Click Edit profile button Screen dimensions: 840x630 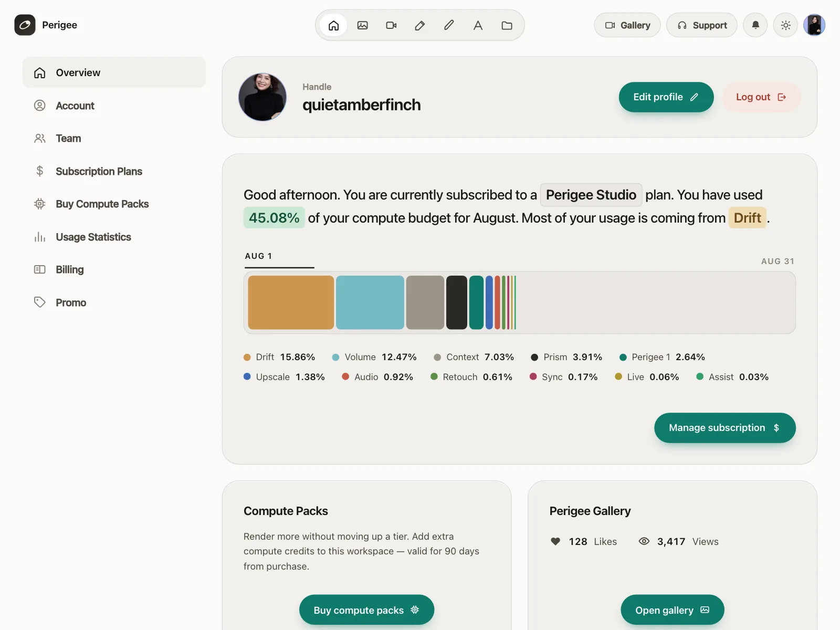(x=666, y=97)
